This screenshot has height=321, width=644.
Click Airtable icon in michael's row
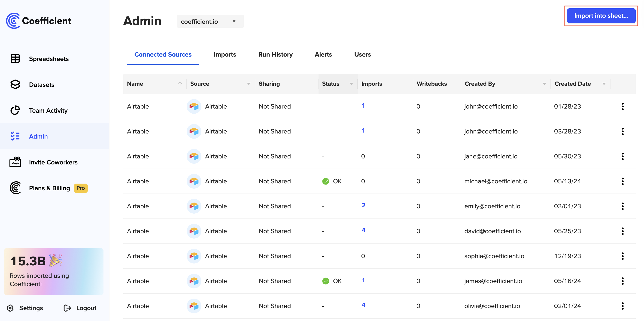click(194, 181)
